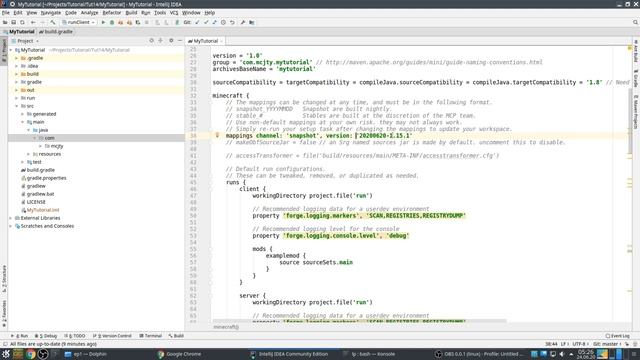The width and height of the screenshot is (640, 360).
Task: Start debugging with the bug icon
Action: click(x=112, y=22)
